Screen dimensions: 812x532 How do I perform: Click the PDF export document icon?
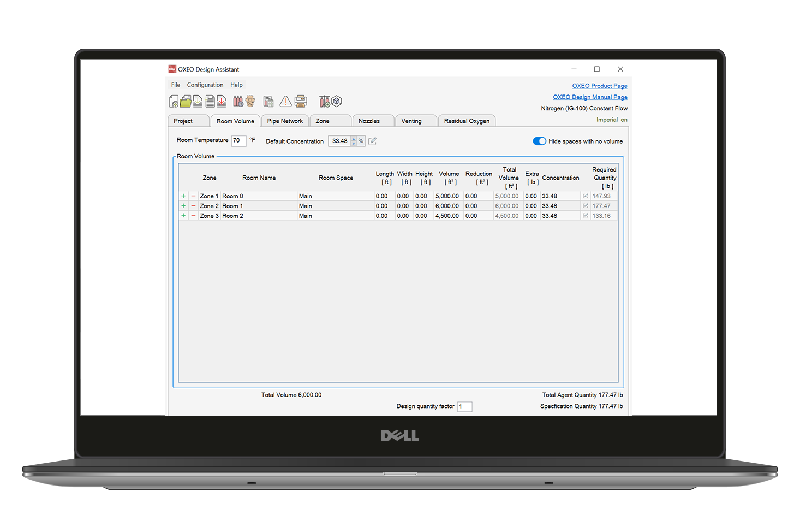(222, 102)
